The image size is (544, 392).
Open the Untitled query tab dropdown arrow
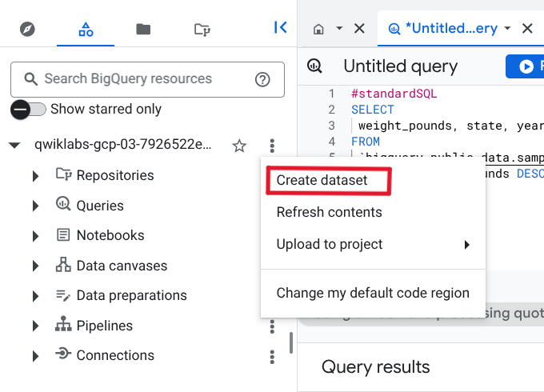[x=507, y=28]
